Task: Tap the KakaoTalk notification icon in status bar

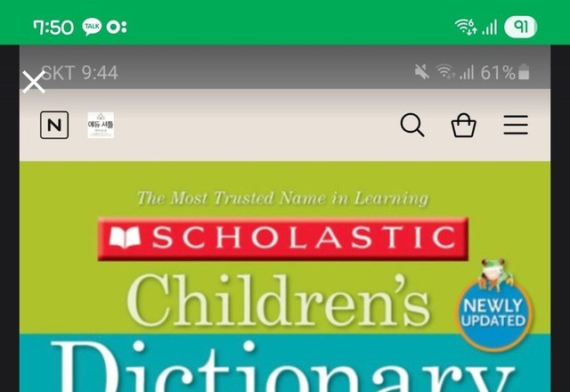Action: pyautogui.click(x=92, y=27)
